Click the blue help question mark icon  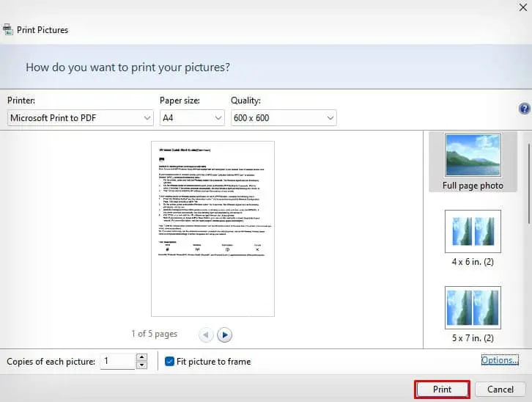pyautogui.click(x=524, y=109)
